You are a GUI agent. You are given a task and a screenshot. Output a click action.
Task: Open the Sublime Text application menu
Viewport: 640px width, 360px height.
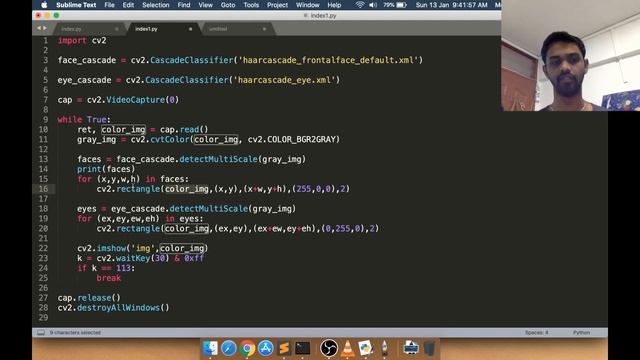coord(76,5)
